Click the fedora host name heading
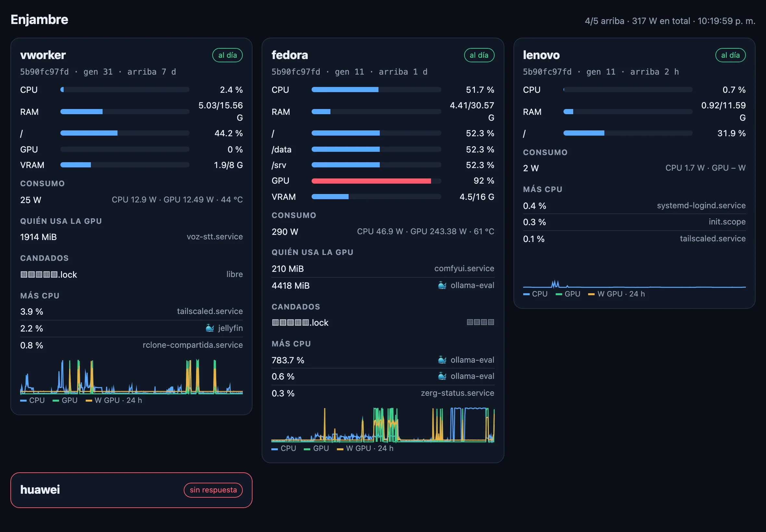 pyautogui.click(x=290, y=55)
